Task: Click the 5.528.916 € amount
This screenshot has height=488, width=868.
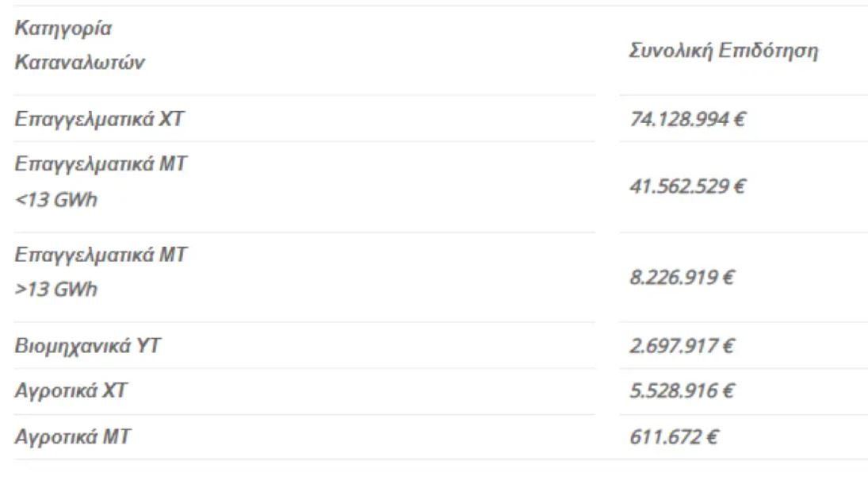Action: pyautogui.click(x=682, y=391)
